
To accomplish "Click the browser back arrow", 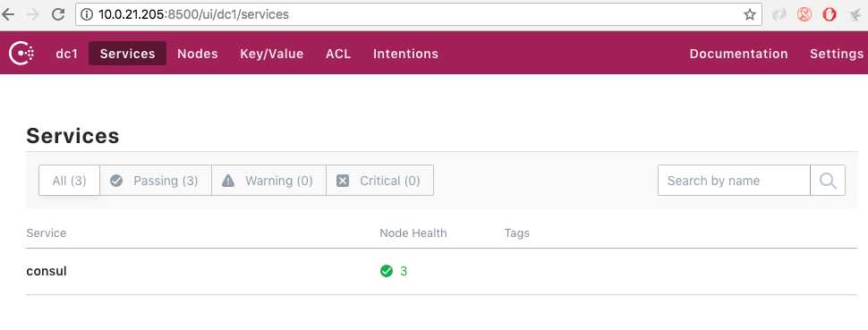I will 8,15.
